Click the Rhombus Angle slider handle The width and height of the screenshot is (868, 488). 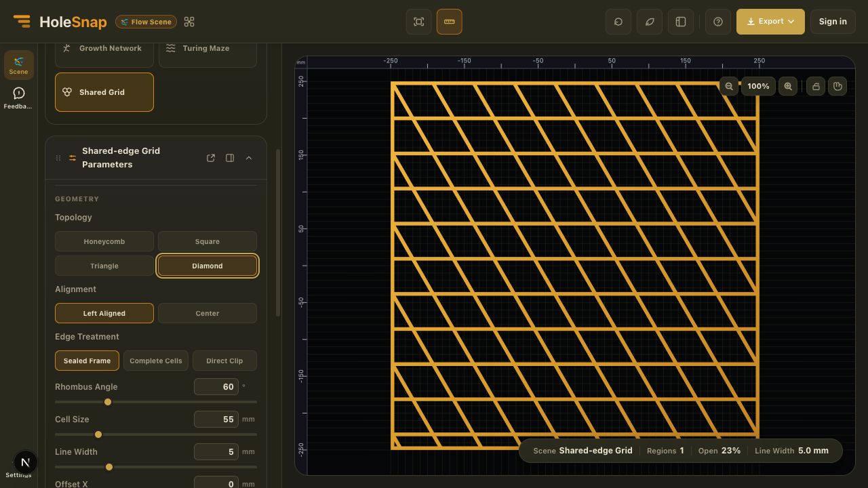pyautogui.click(x=107, y=402)
